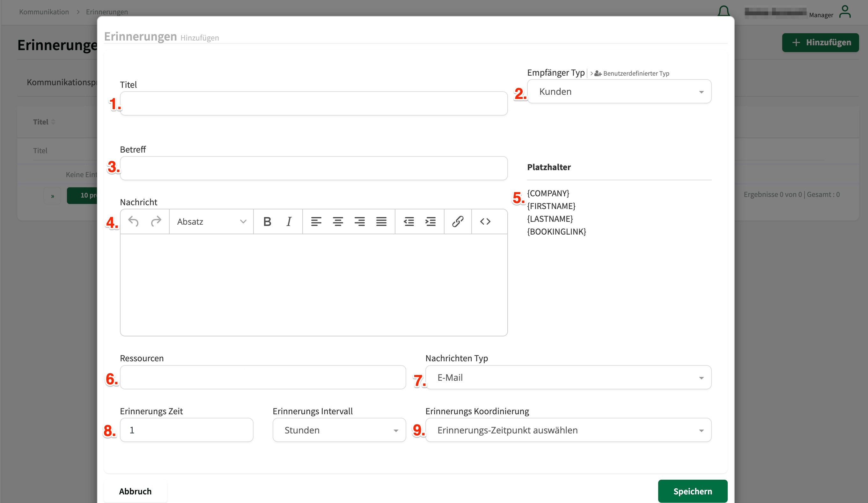Toggle bold formatting
This screenshot has width=868, height=503.
point(267,221)
